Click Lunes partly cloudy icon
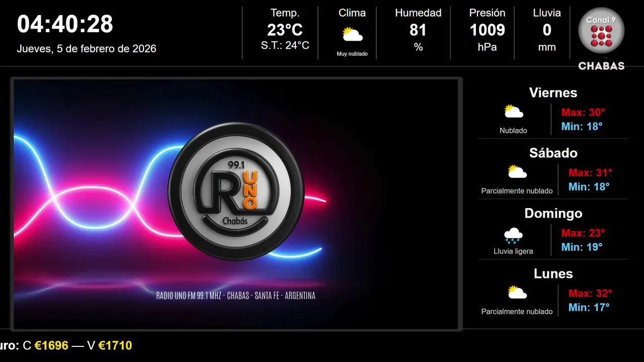This screenshot has height=362, width=644. tap(517, 293)
